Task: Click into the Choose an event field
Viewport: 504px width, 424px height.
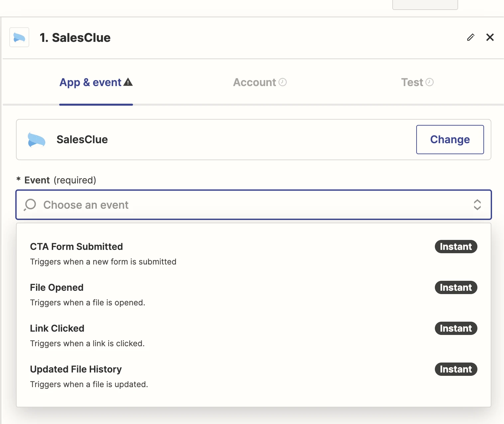Action: (254, 205)
